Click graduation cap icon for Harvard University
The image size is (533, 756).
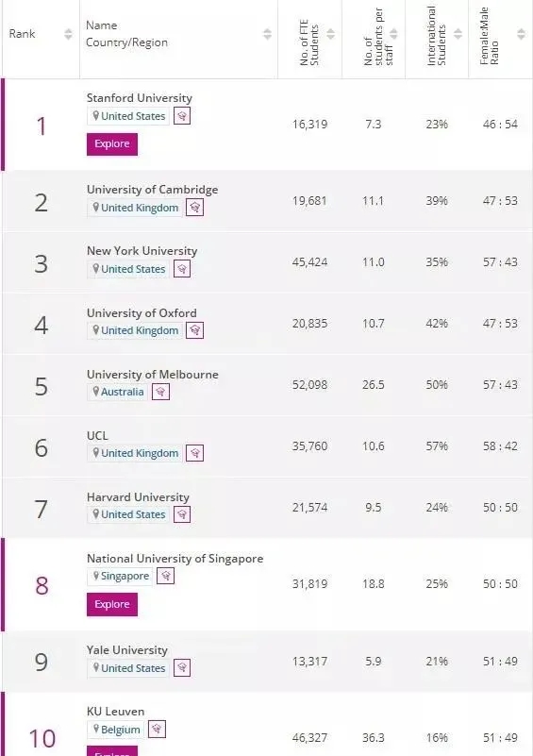pos(182,514)
